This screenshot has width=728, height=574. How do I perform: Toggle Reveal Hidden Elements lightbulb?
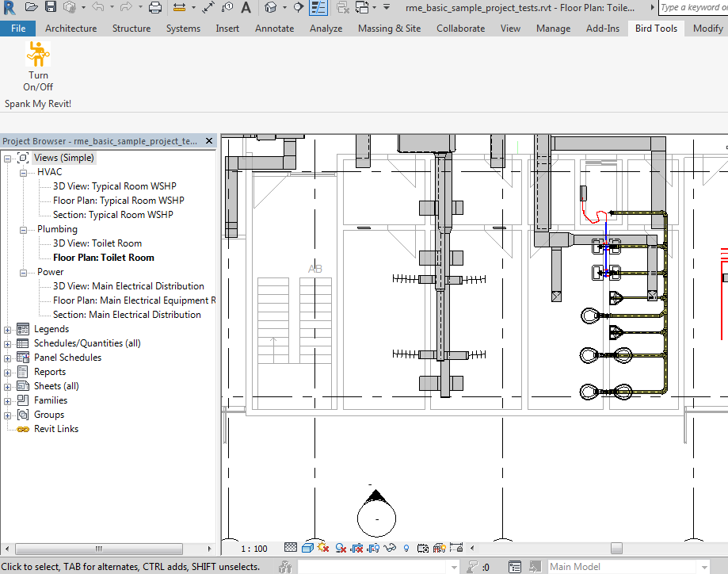click(406, 549)
